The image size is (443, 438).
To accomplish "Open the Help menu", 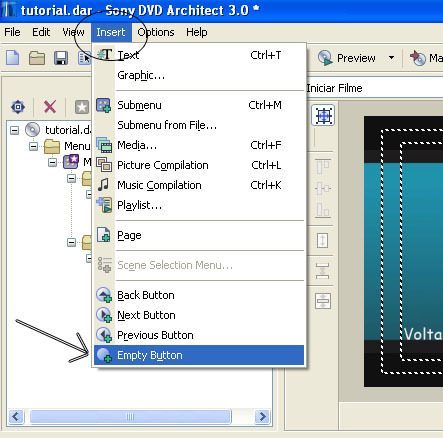I will pyautogui.click(x=197, y=32).
